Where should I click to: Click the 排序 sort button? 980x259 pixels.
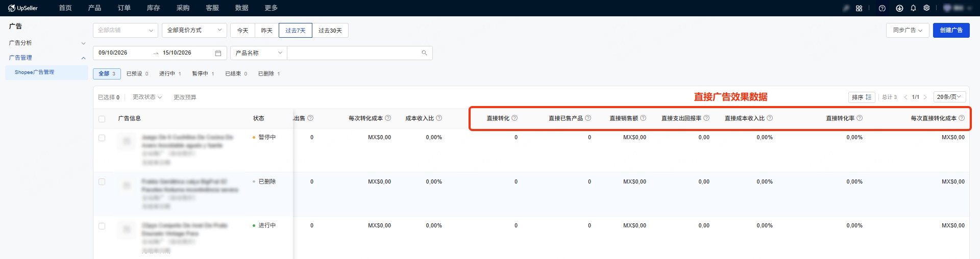coord(862,97)
